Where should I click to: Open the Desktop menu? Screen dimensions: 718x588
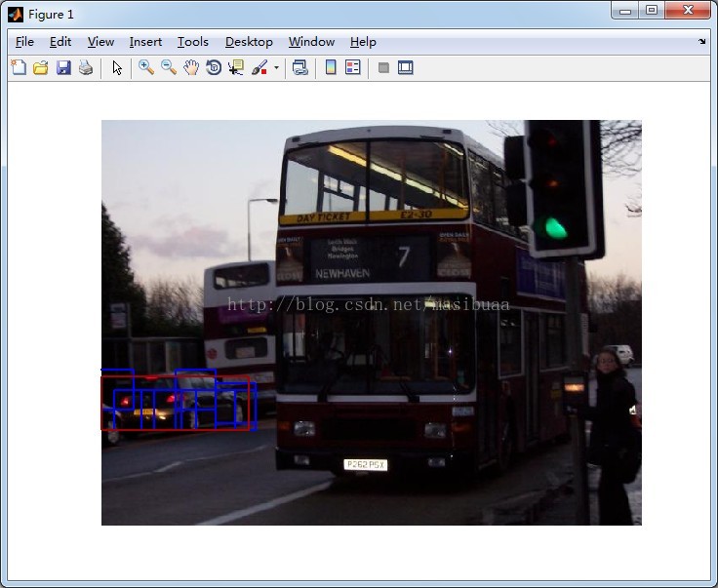pyautogui.click(x=249, y=42)
